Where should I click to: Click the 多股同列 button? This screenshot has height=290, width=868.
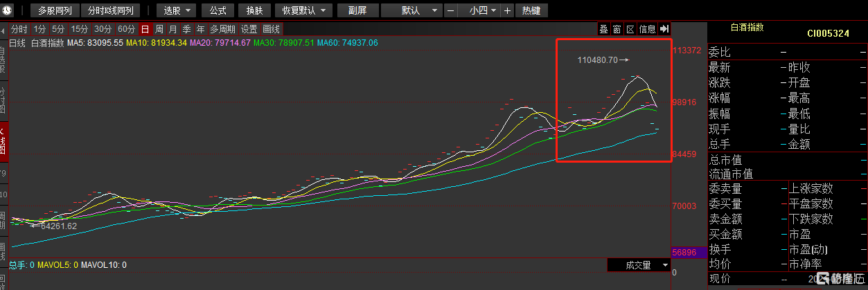tap(55, 10)
